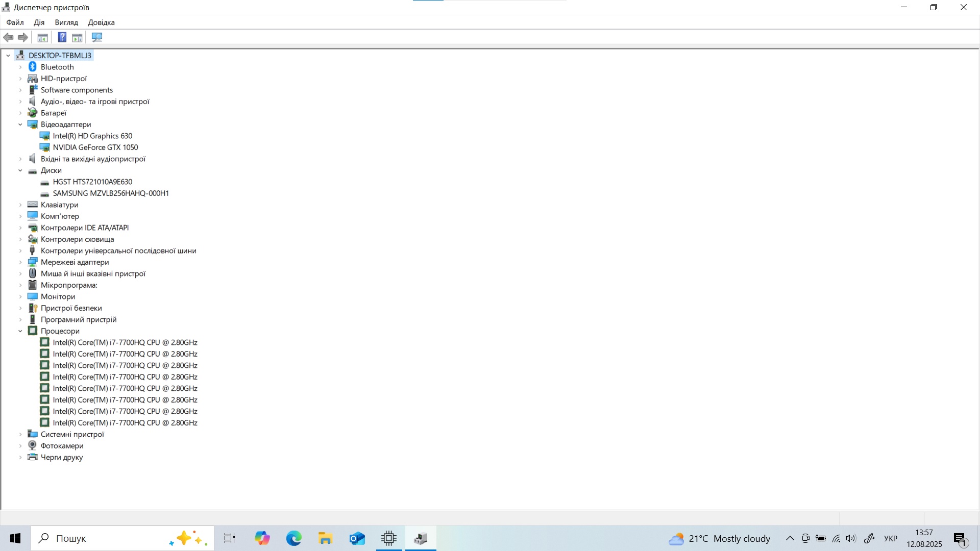Open the Файл menu
980x551 pixels.
(15, 22)
